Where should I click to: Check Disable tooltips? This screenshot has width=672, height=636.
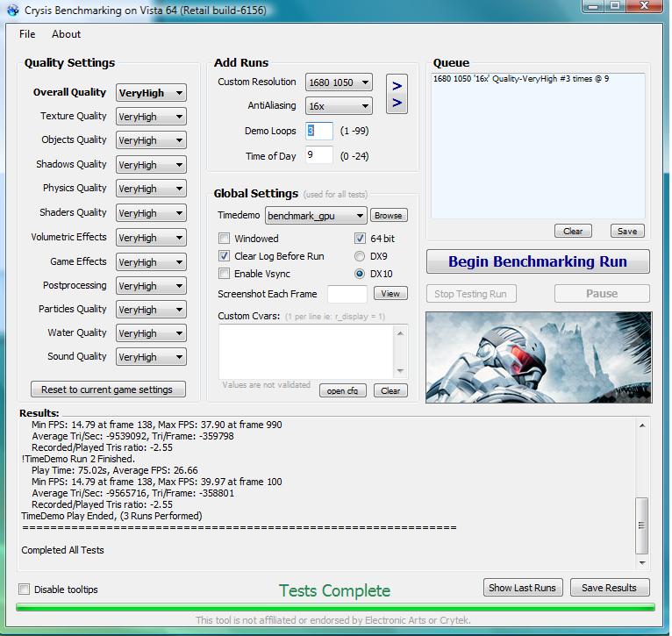click(25, 590)
